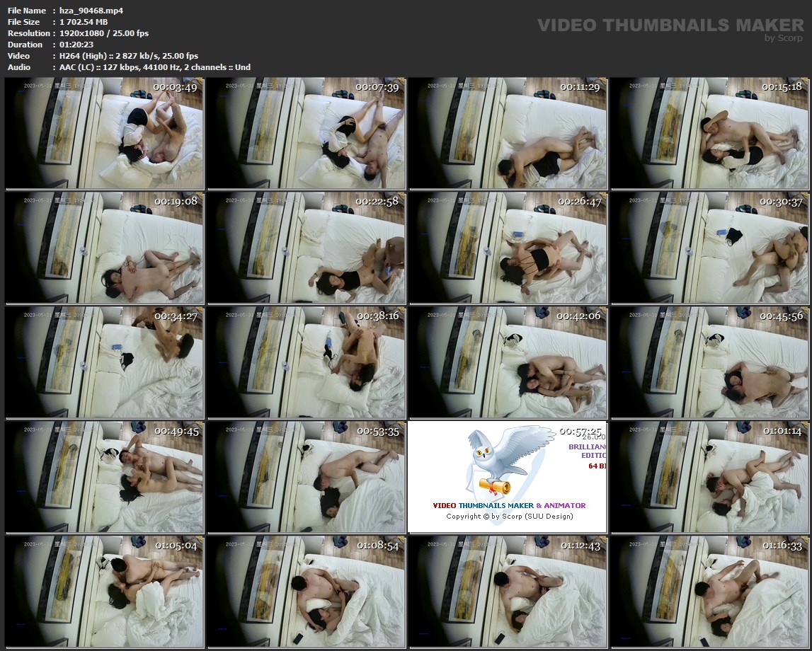The image size is (812, 651).
Task: Choose the thumbnail at 01:08:54
Action: pyautogui.click(x=306, y=592)
